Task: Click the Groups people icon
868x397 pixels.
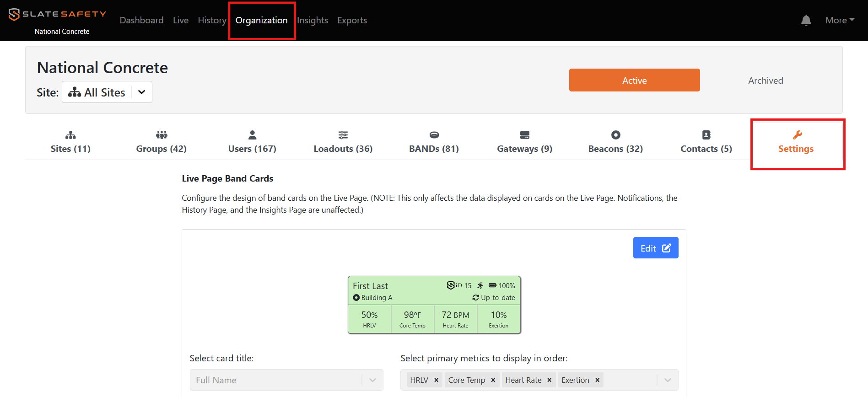Action: click(x=162, y=135)
